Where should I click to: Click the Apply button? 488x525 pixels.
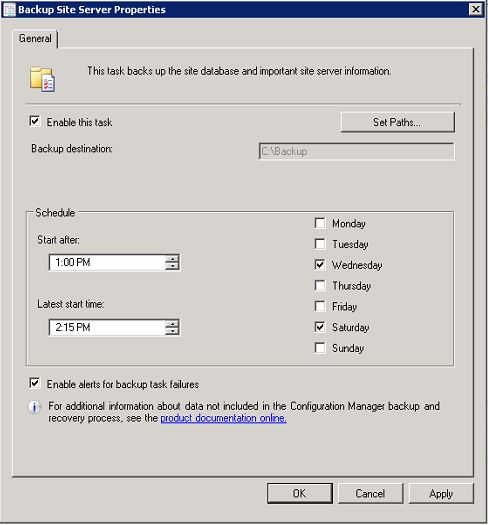(441, 494)
